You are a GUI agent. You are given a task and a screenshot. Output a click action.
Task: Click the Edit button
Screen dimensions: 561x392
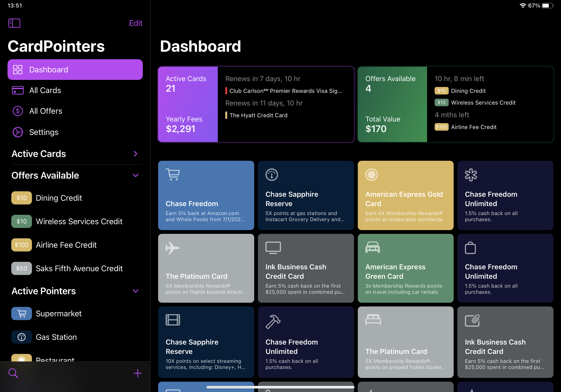(x=136, y=23)
